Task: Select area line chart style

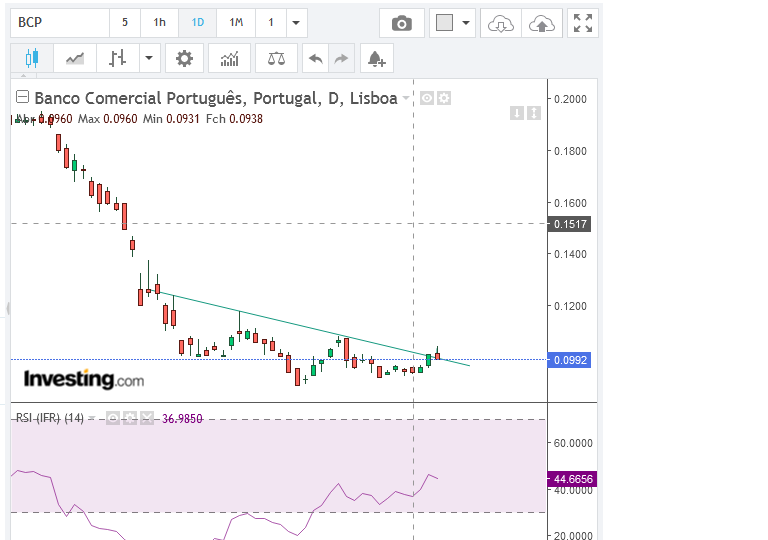Action: 75,58
